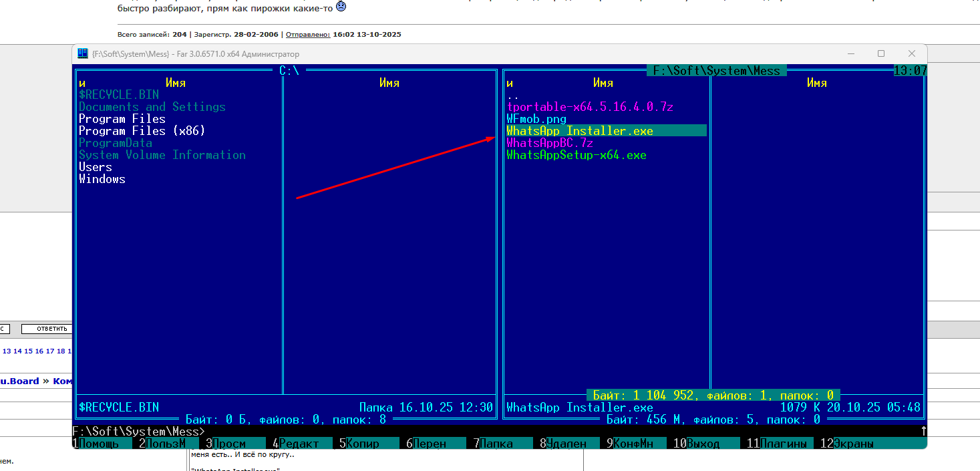Viewport: 980px width, 471px height.
Task: Open the C:\ drive header of left panel
Action: click(x=289, y=70)
